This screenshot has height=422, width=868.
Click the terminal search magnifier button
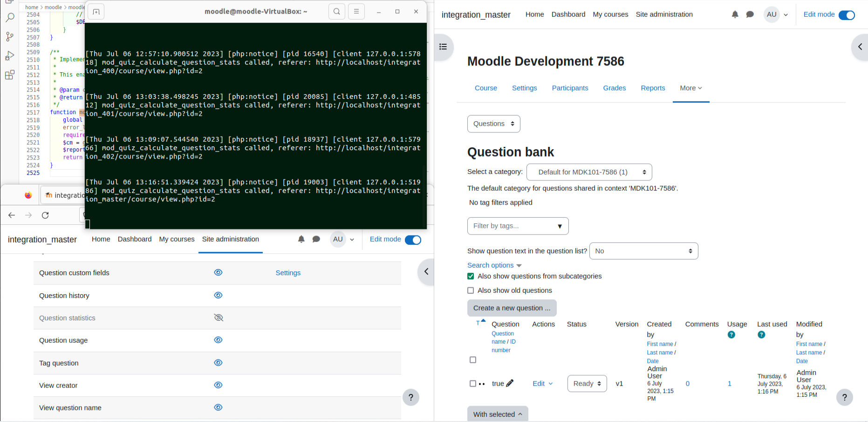click(x=337, y=12)
